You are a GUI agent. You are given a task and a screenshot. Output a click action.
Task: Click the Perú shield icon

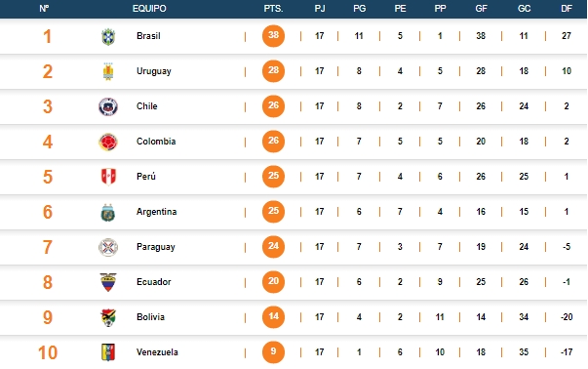(x=108, y=177)
